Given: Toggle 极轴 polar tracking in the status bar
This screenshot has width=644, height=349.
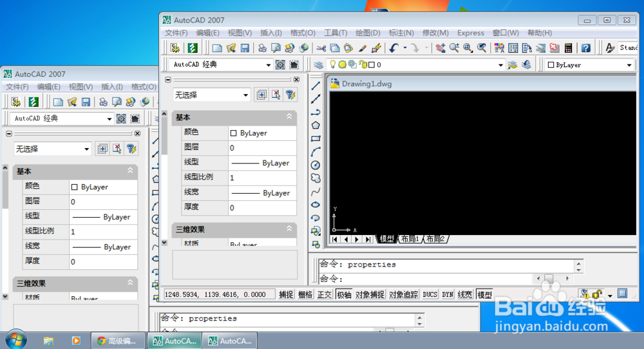Looking at the screenshot, I should tap(344, 294).
